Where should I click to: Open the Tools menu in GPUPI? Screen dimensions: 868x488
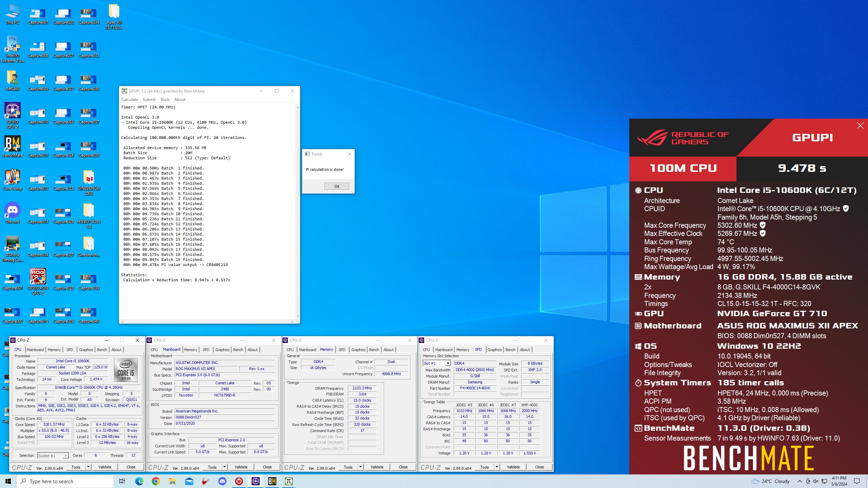coord(165,100)
